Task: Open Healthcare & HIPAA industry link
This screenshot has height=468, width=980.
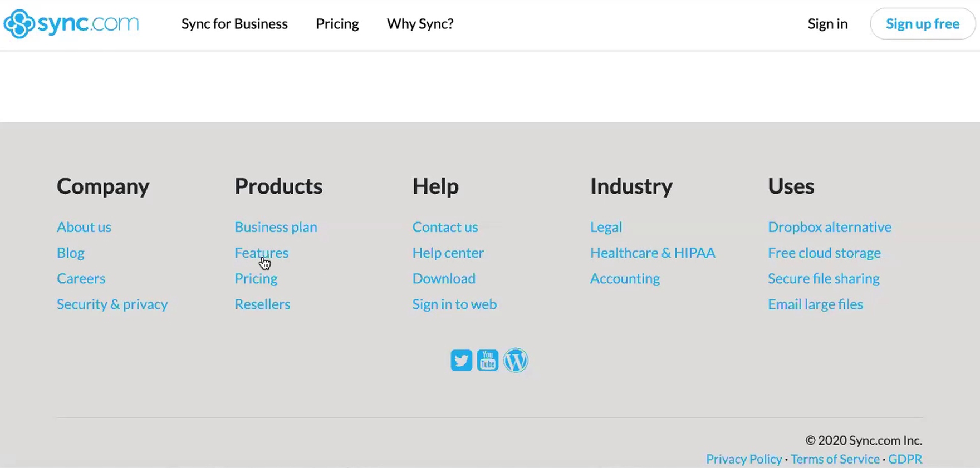Action: [652, 253]
